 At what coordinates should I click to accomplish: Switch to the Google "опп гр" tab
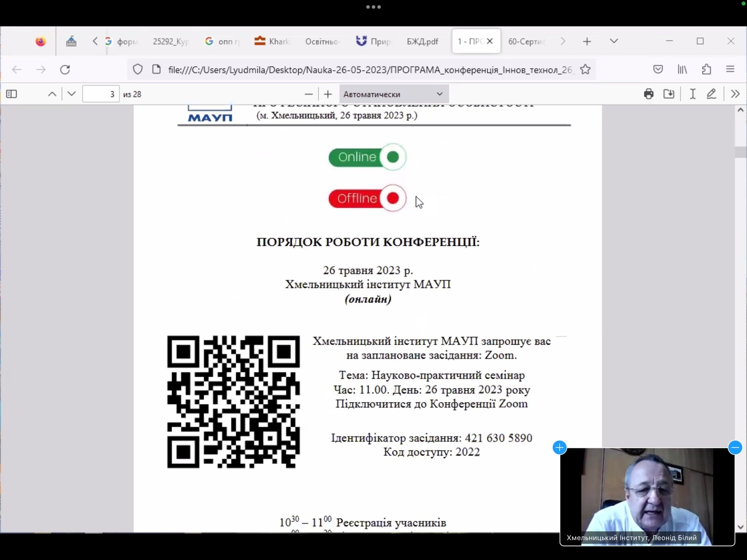coord(222,42)
